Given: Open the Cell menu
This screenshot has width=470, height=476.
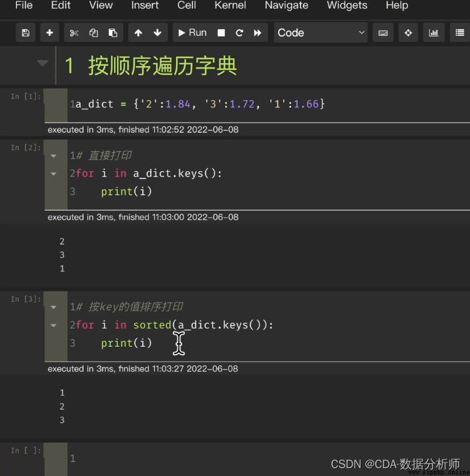Looking at the screenshot, I should (x=186, y=5).
